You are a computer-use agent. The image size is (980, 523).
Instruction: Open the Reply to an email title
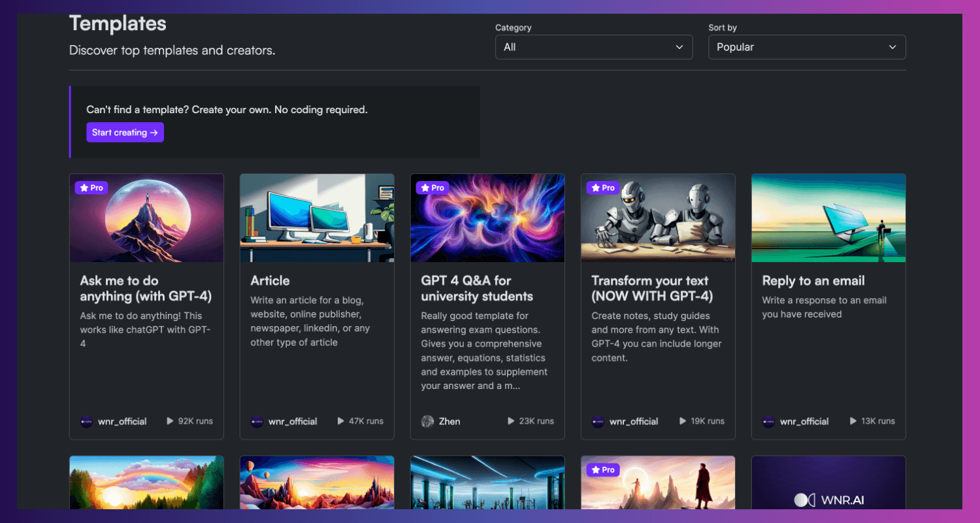813,280
